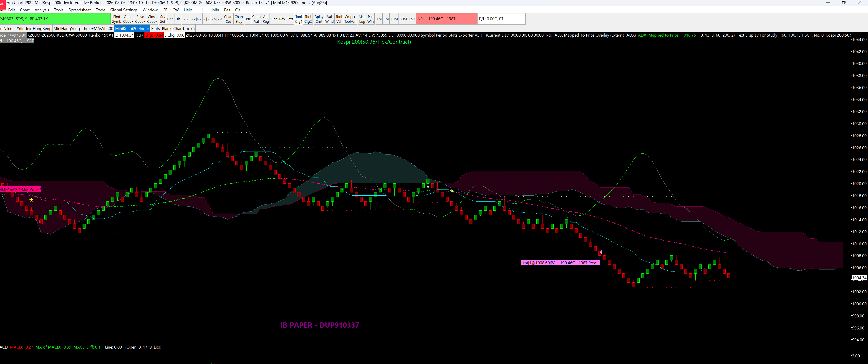
Task: Save the chartbook via Save Cbook
Action: (x=140, y=19)
